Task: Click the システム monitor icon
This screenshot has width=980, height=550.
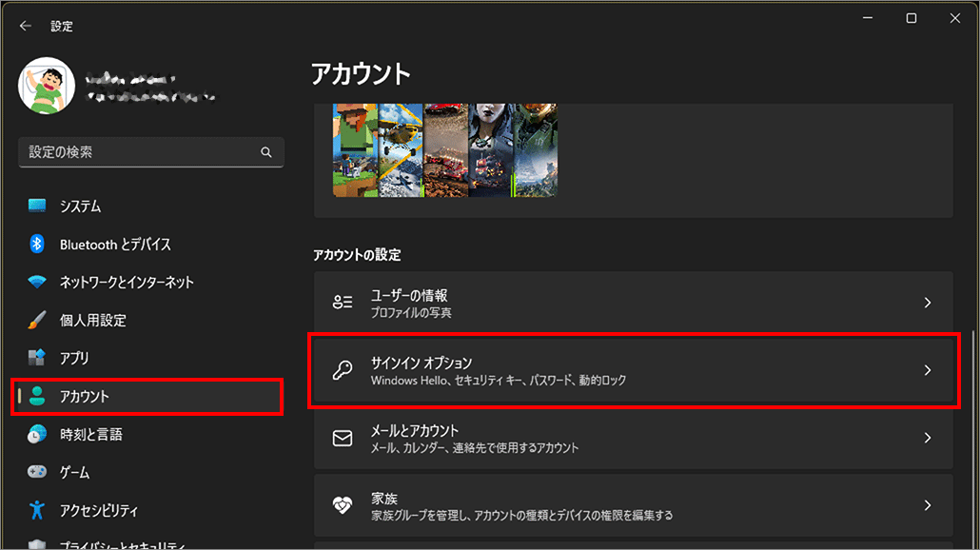Action: [37, 206]
